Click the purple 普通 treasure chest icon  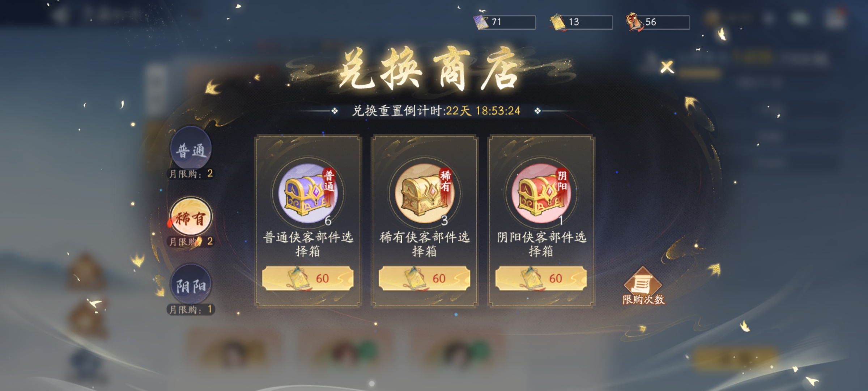pyautogui.click(x=309, y=194)
